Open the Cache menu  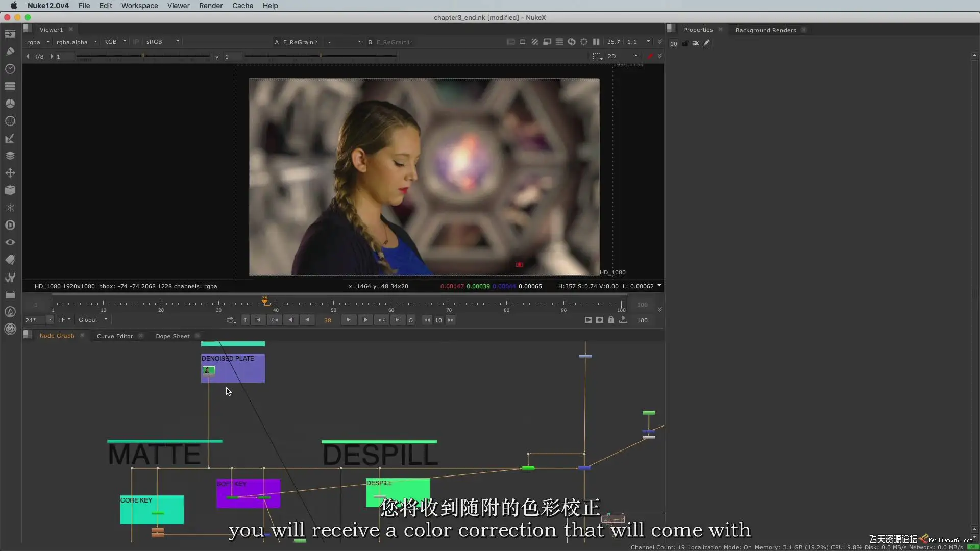click(242, 6)
